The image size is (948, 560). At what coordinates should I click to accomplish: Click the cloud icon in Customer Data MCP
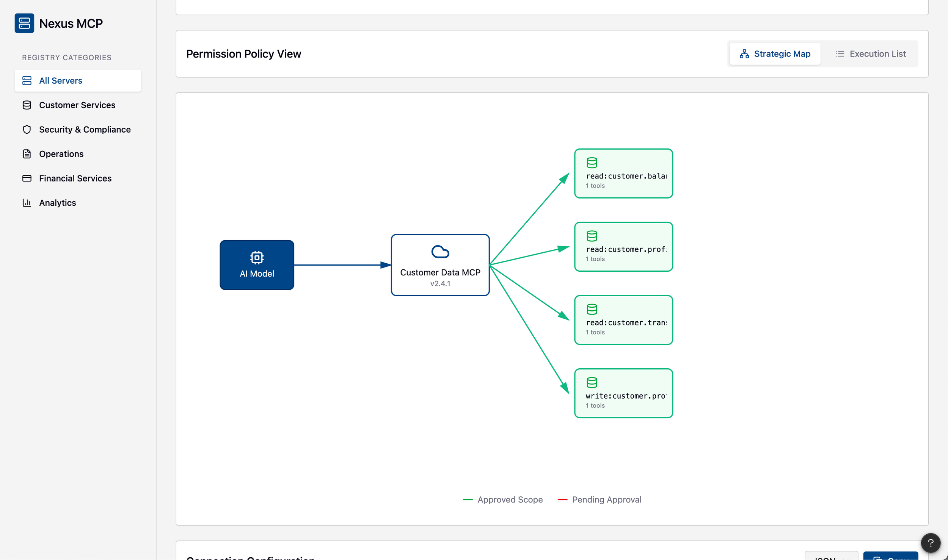point(440,252)
